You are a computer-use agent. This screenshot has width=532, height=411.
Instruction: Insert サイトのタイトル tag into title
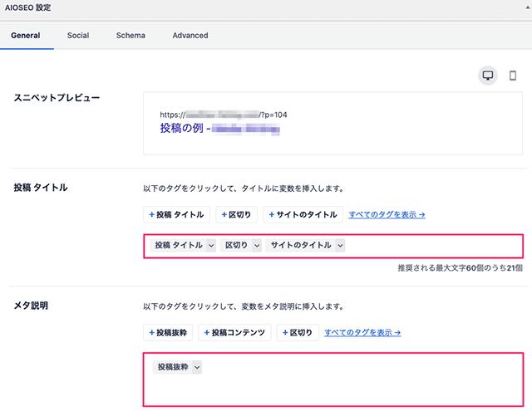[302, 214]
